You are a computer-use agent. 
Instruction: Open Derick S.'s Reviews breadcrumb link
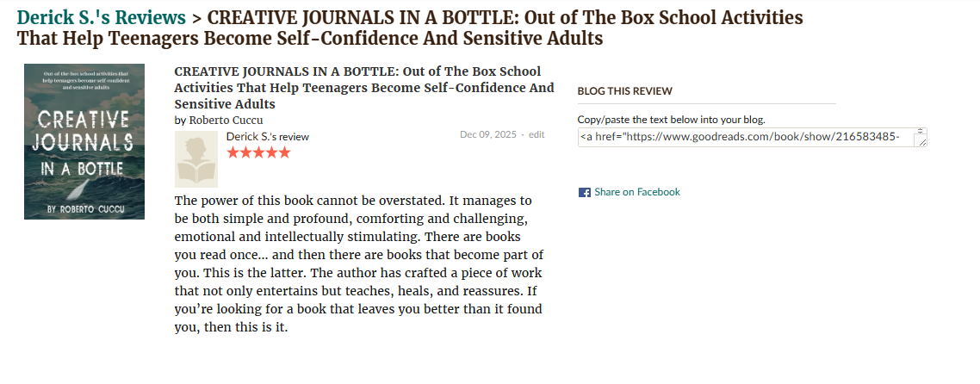pyautogui.click(x=102, y=17)
